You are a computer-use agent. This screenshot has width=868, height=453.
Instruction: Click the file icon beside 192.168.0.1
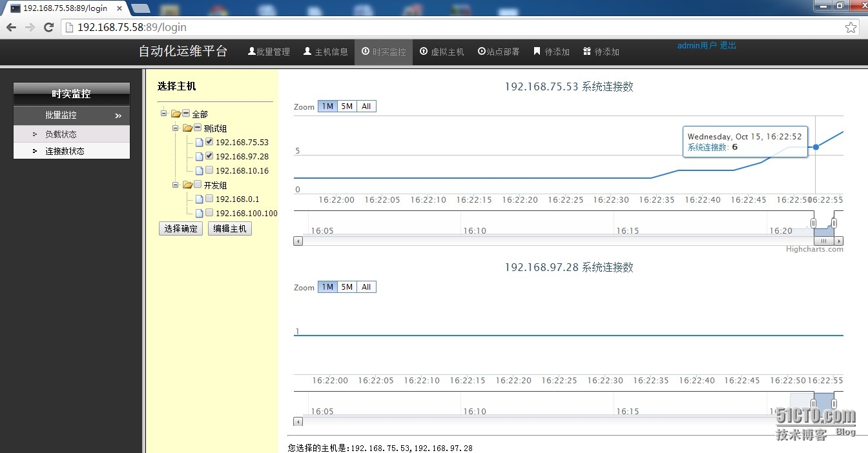click(200, 199)
